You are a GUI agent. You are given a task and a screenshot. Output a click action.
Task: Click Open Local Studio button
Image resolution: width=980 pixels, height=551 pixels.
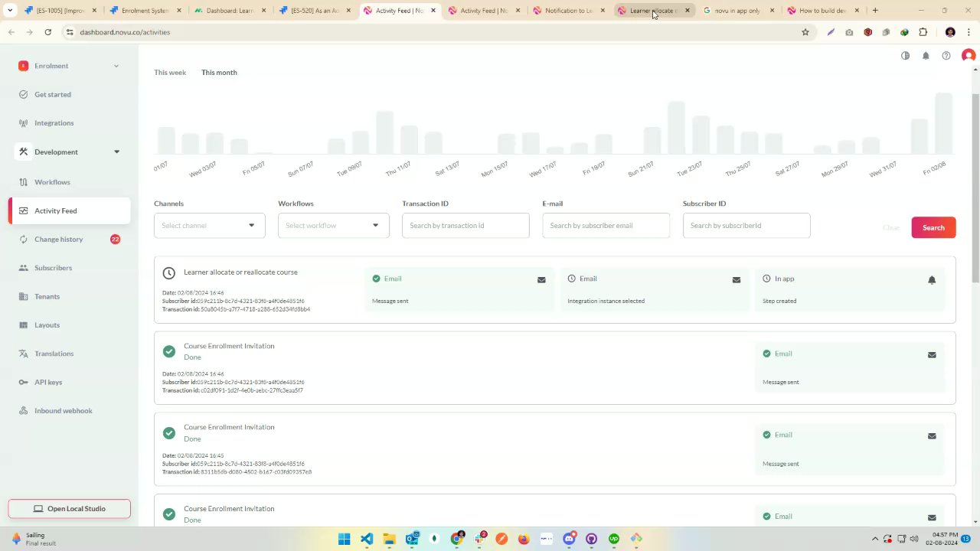click(x=69, y=509)
